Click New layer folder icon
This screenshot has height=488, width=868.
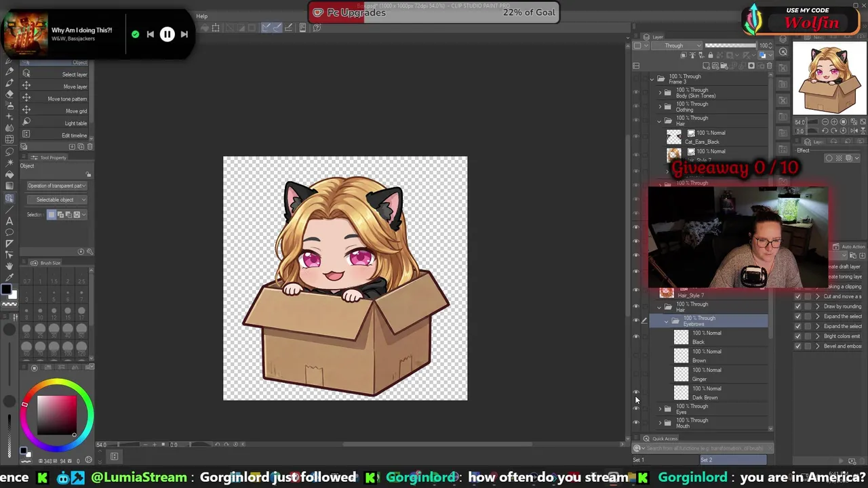point(724,66)
